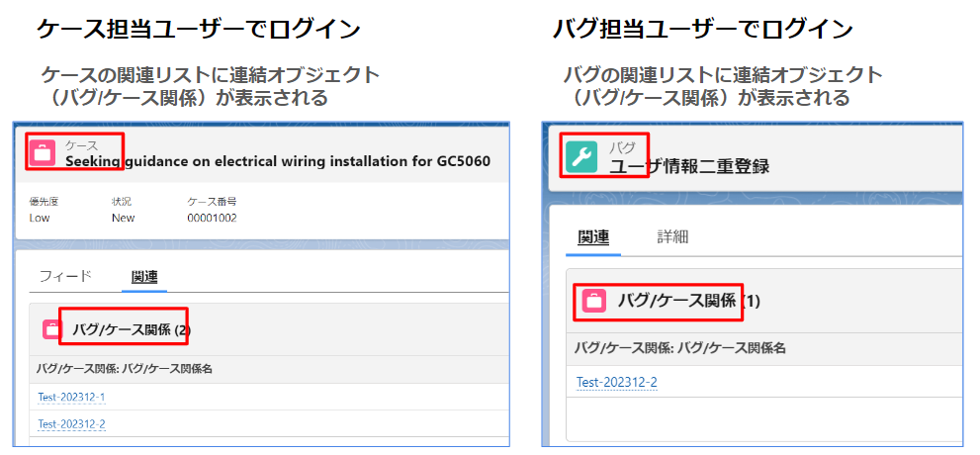Click the case number 00001002 field

tap(212, 219)
